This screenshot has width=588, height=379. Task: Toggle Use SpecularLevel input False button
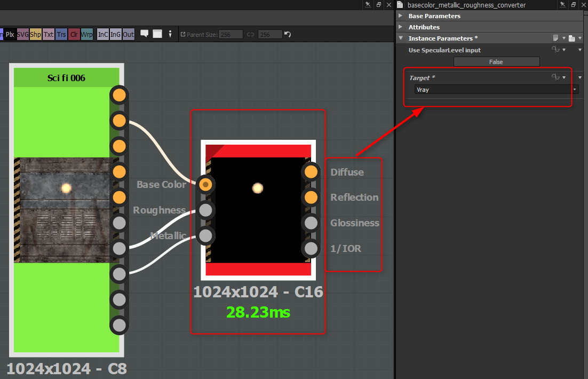[496, 62]
